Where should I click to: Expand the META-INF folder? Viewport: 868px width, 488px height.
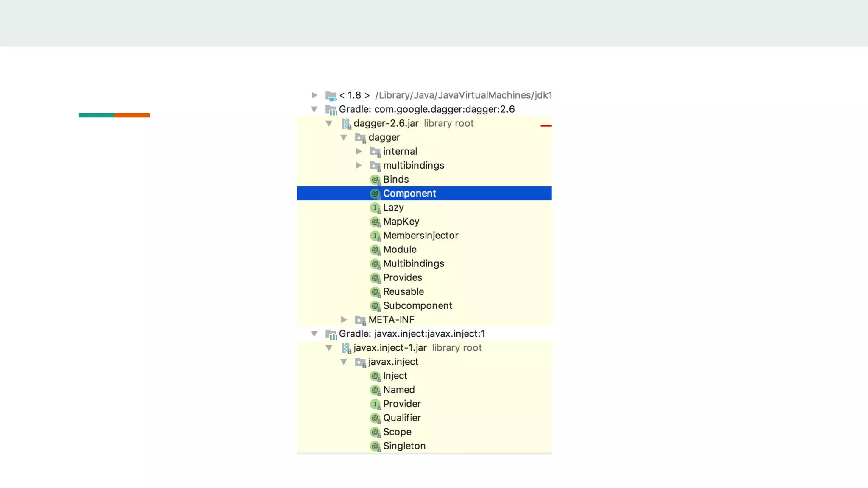344,319
